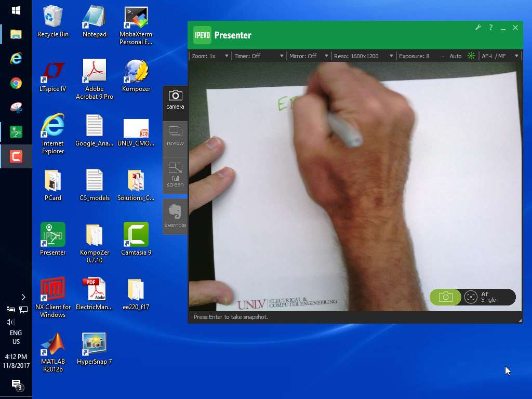The height and width of the screenshot is (399, 532).
Task: Open the taskbar clock showing 4:12 PM
Action: [16, 361]
